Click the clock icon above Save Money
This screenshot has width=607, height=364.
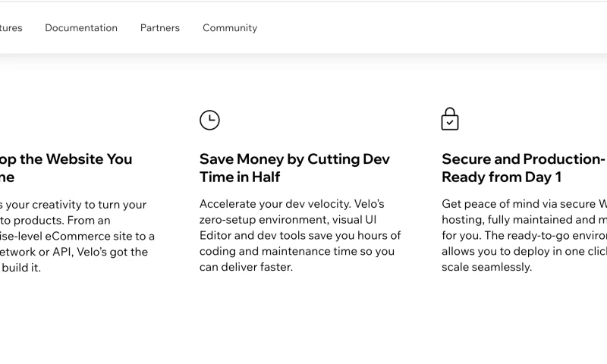pos(209,120)
